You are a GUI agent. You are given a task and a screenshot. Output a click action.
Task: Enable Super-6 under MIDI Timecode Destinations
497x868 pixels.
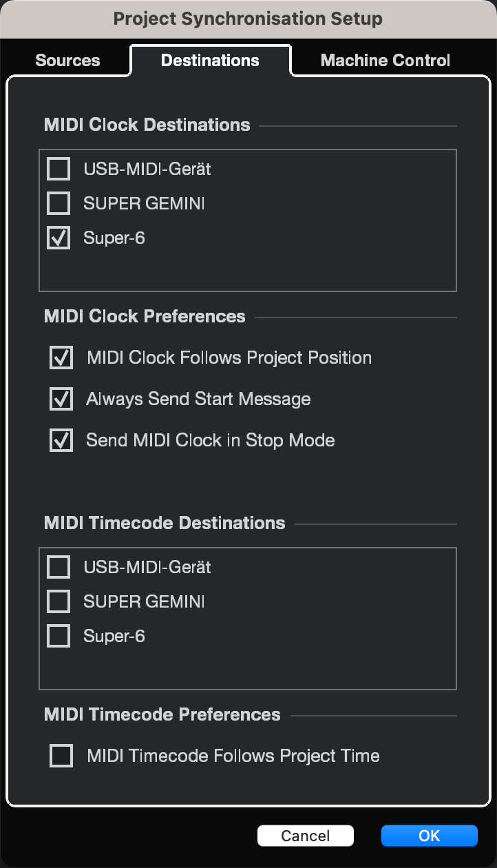pyautogui.click(x=59, y=635)
